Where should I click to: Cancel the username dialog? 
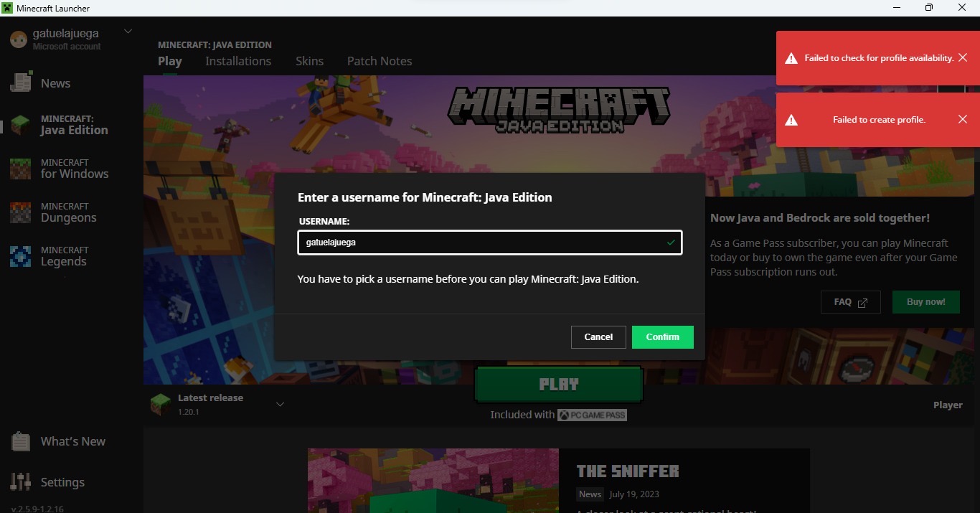tap(598, 337)
